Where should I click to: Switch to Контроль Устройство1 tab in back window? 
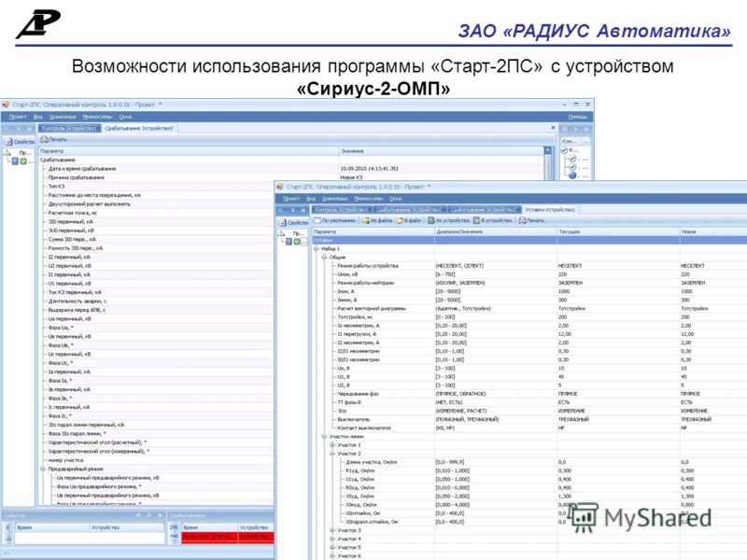coord(69,128)
